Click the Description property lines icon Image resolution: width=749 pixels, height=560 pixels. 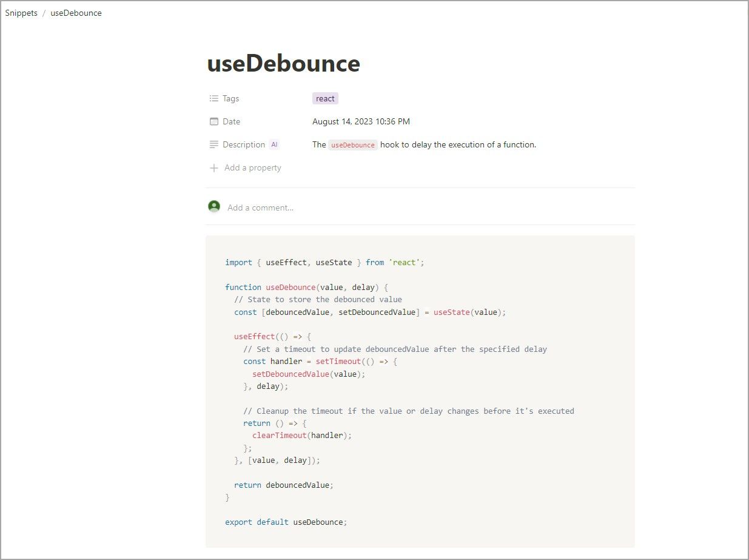coord(213,144)
